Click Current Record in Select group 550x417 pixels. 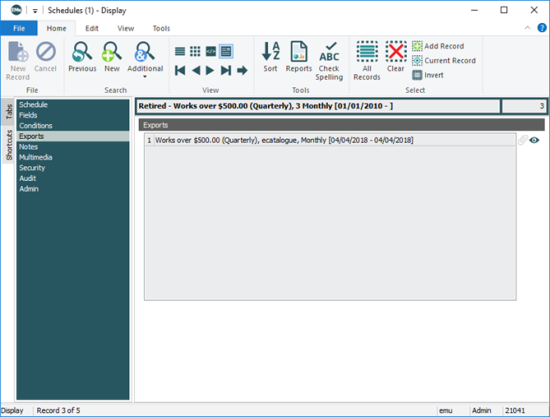444,60
